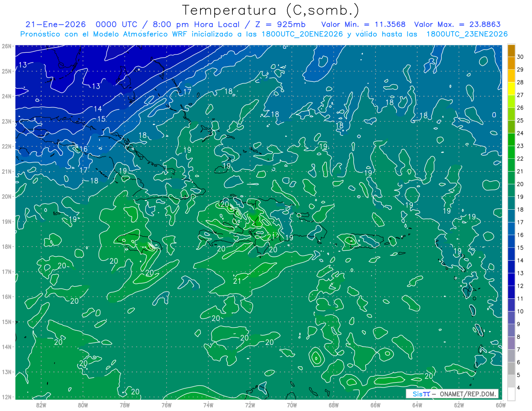The height and width of the screenshot is (411, 532).
Task: Click latitude axis label "24N"
Action: pyautogui.click(x=6, y=96)
